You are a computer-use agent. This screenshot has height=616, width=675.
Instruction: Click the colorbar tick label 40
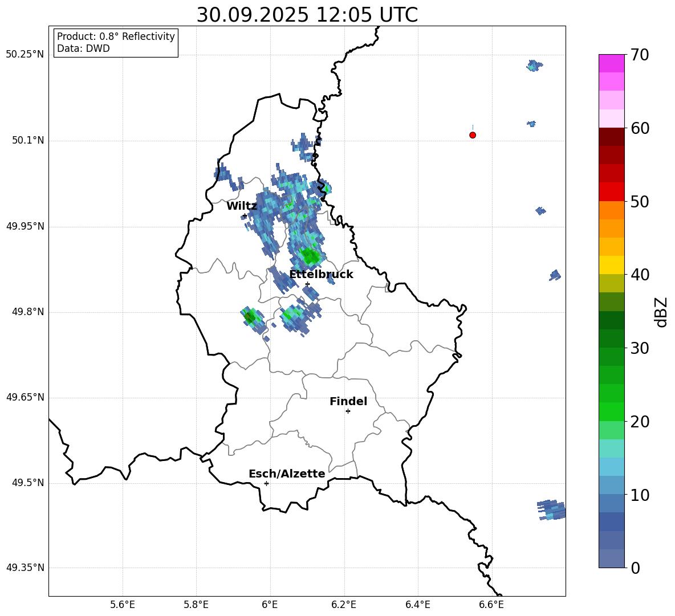coord(640,275)
